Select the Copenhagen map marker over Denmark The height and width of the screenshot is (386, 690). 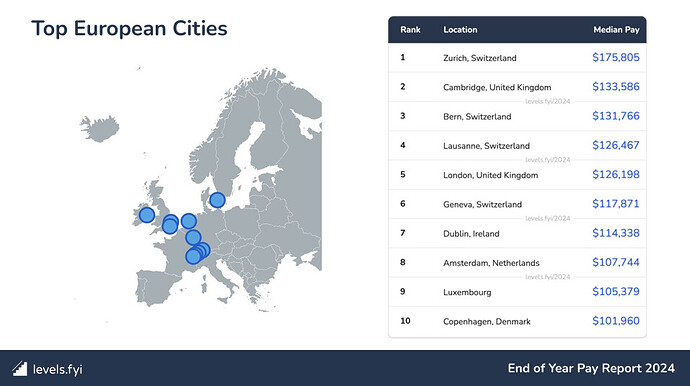pyautogui.click(x=217, y=200)
